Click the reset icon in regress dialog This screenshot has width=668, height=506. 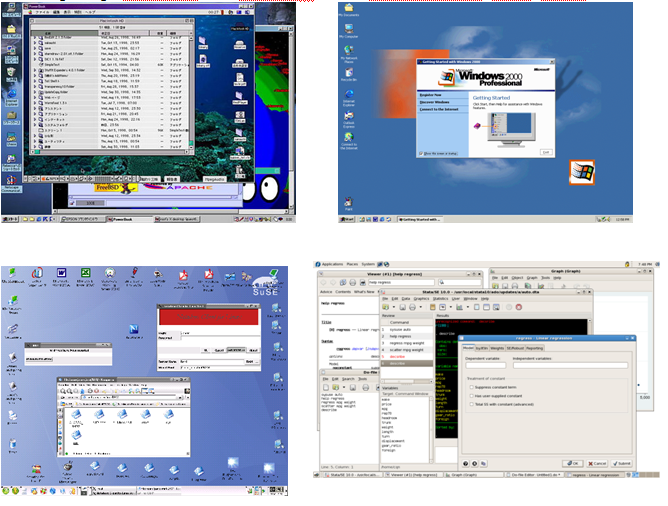click(x=475, y=463)
